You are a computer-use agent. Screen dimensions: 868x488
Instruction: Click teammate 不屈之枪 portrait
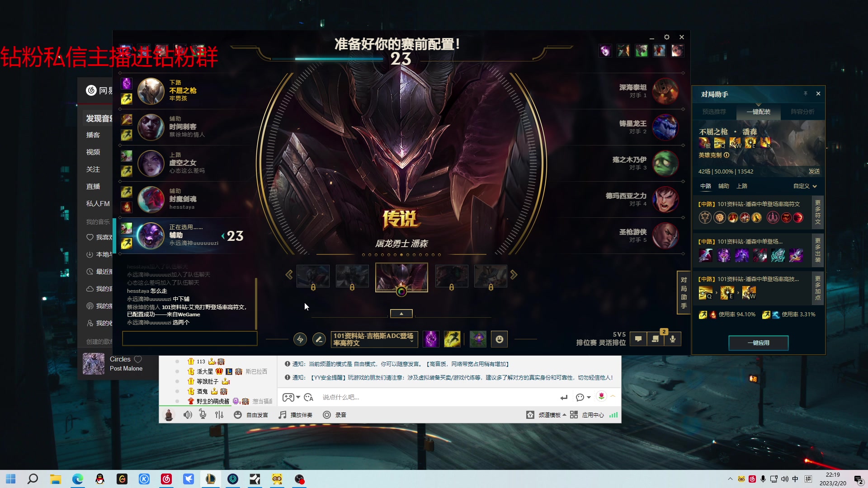151,91
